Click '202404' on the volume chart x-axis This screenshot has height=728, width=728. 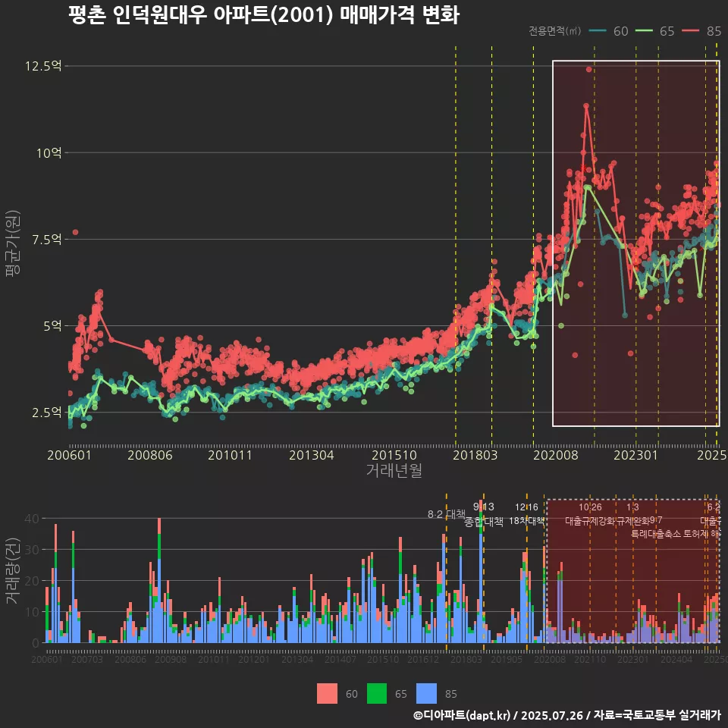[676, 659]
